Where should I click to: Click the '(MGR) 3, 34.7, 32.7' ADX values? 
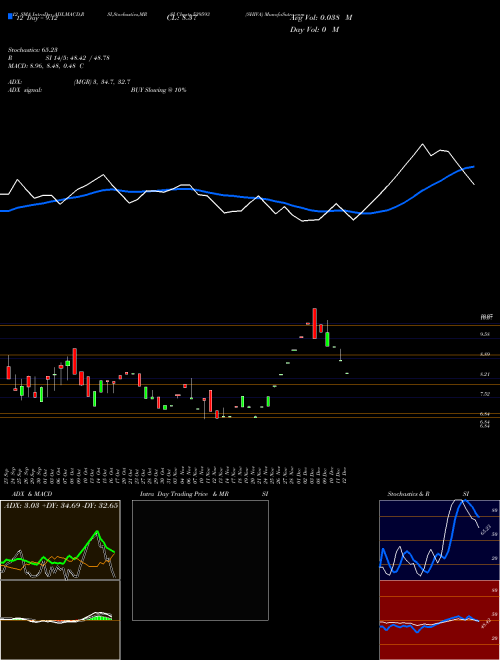(x=102, y=82)
